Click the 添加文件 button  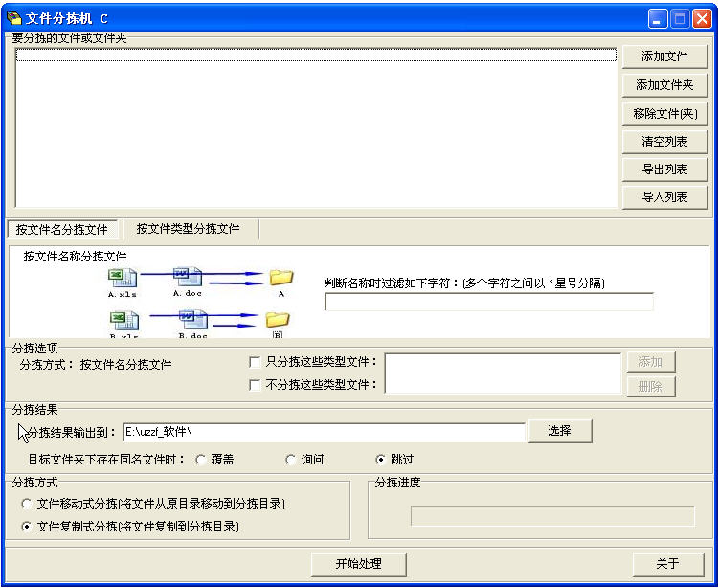[x=664, y=57]
